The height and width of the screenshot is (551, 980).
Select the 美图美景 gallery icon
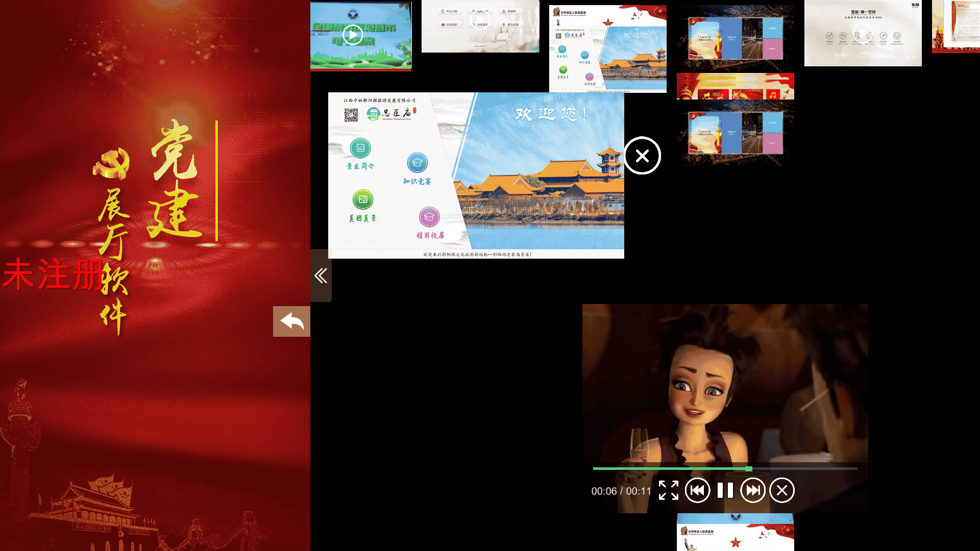[363, 199]
